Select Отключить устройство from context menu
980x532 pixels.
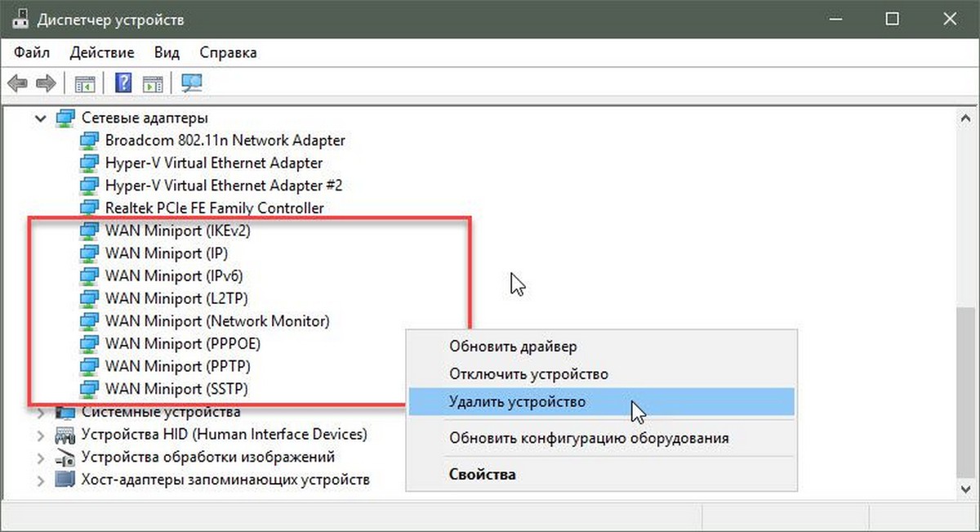(x=529, y=374)
